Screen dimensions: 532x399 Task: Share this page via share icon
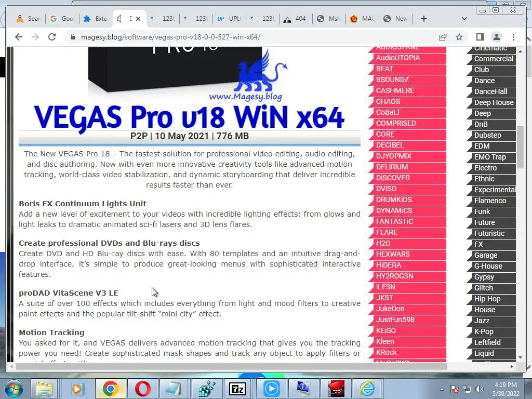pos(443,37)
